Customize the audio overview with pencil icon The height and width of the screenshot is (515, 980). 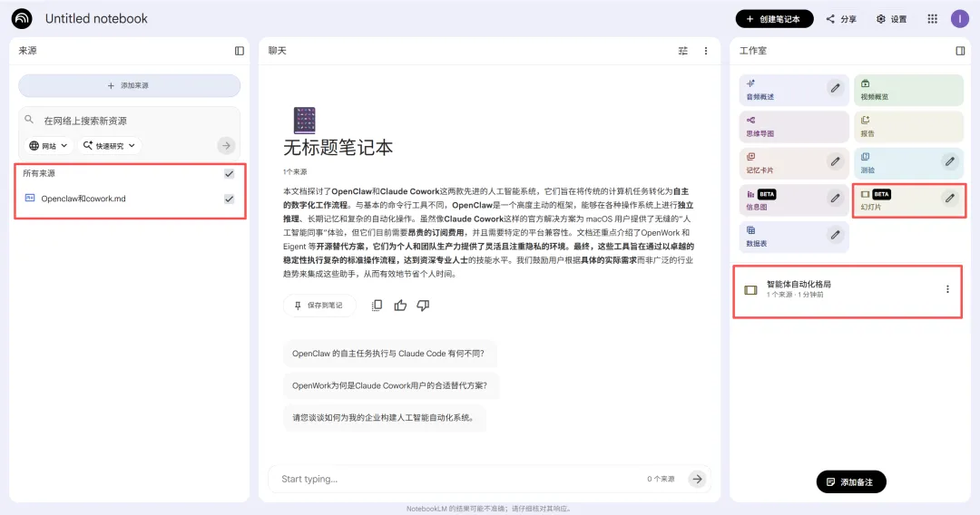[835, 88]
